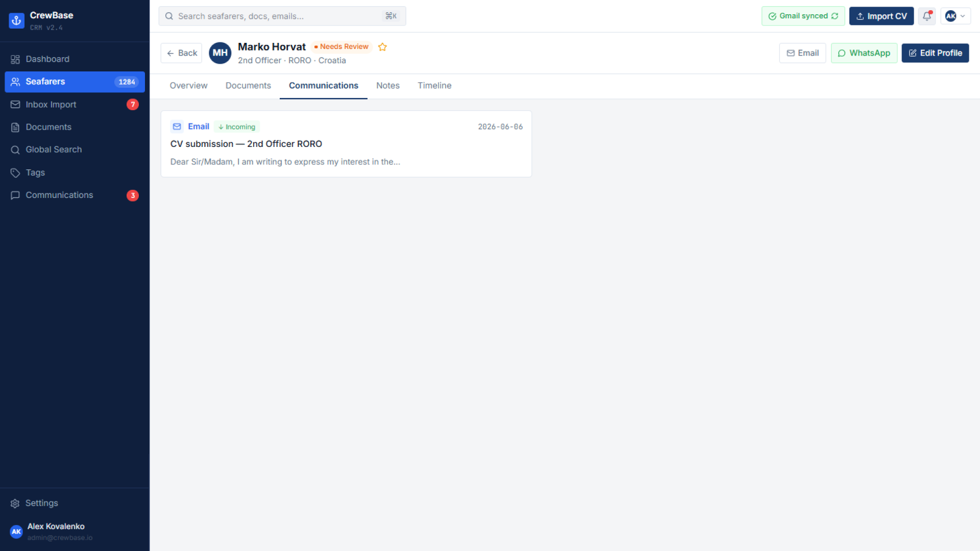Click the CrewBase anchor logo icon
Image resolution: width=980 pixels, height=551 pixels.
click(x=16, y=20)
